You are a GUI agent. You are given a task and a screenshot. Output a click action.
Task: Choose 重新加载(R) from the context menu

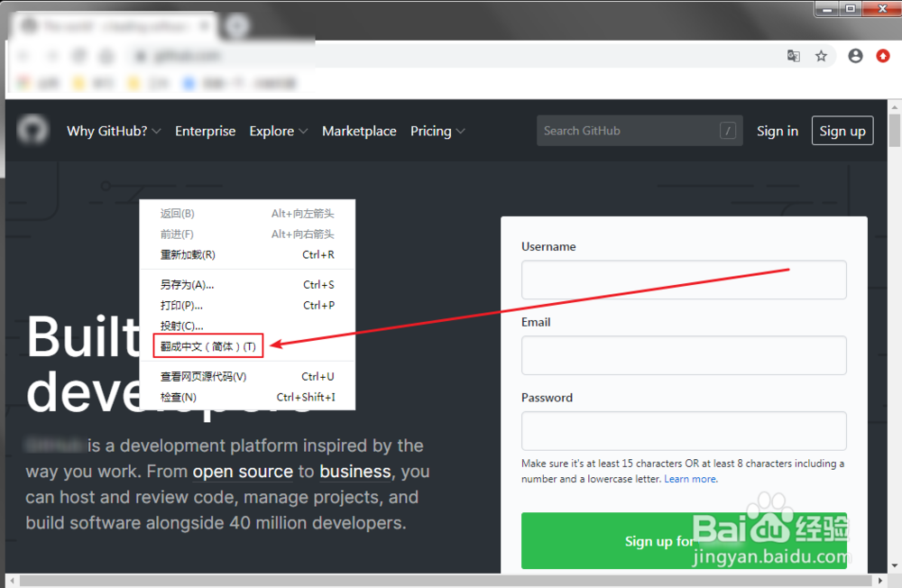tap(247, 255)
